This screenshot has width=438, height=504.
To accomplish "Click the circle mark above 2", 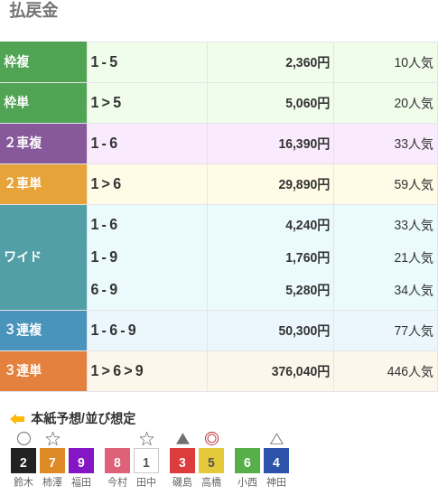I will click(23, 438).
